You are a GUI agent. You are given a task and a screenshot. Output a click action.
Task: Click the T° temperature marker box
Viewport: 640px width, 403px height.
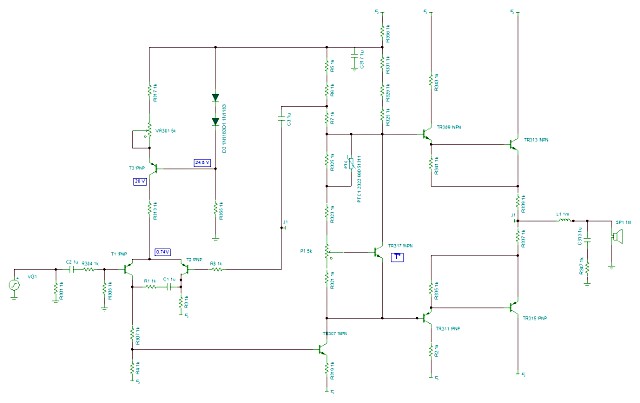point(398,257)
